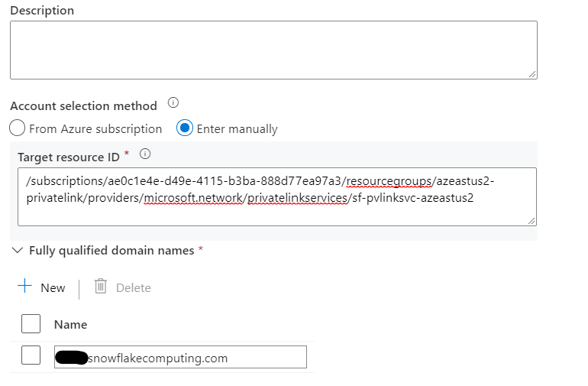This screenshot has height=386, width=588.
Task: Click the plus icon next to New
Action: click(x=24, y=286)
